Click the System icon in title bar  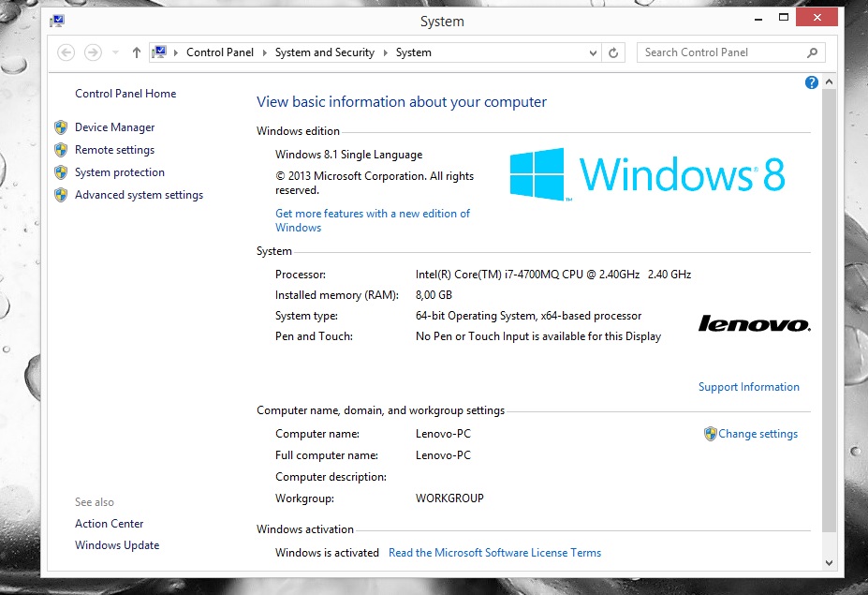pyautogui.click(x=57, y=20)
